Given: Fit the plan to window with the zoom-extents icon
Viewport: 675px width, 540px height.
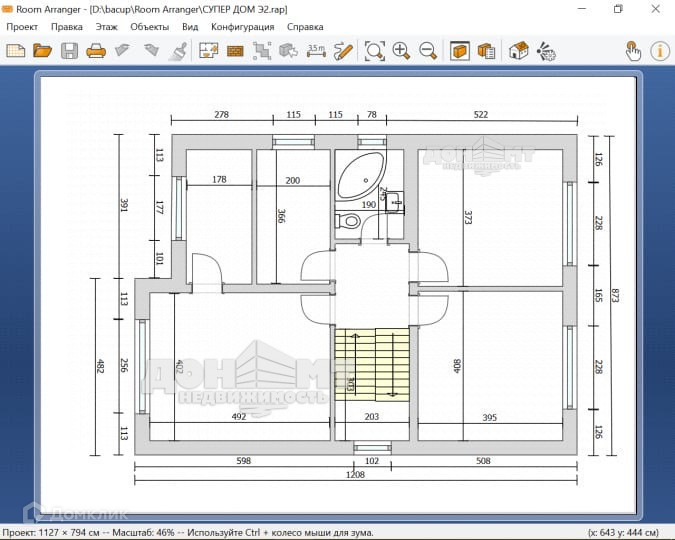Looking at the screenshot, I should 374,50.
